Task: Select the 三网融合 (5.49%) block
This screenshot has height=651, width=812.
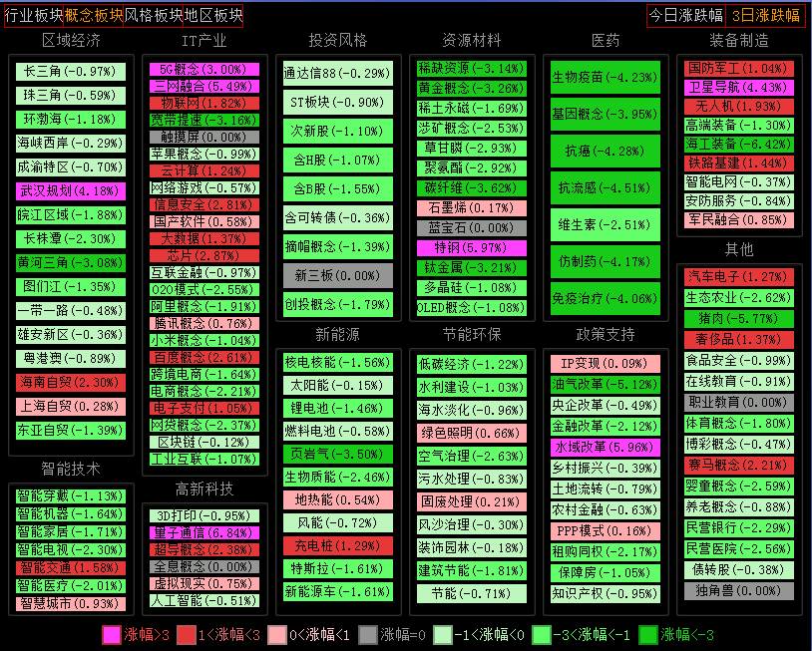Action: pyautogui.click(x=204, y=87)
